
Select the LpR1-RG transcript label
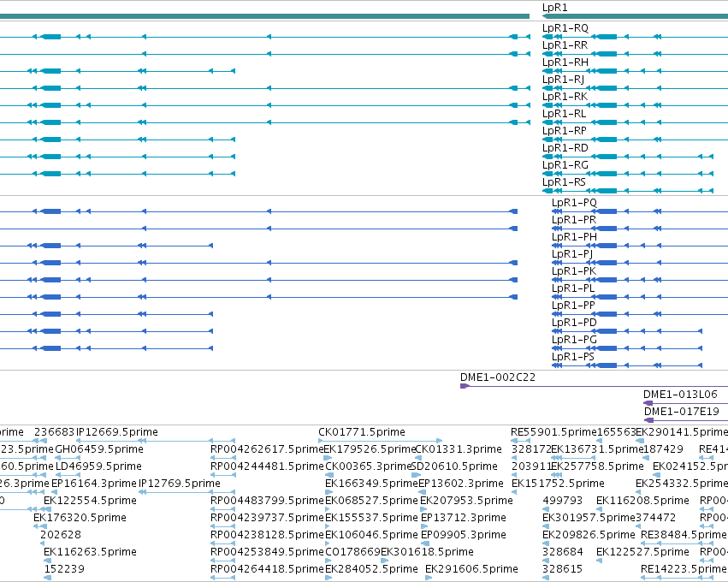tap(565, 166)
